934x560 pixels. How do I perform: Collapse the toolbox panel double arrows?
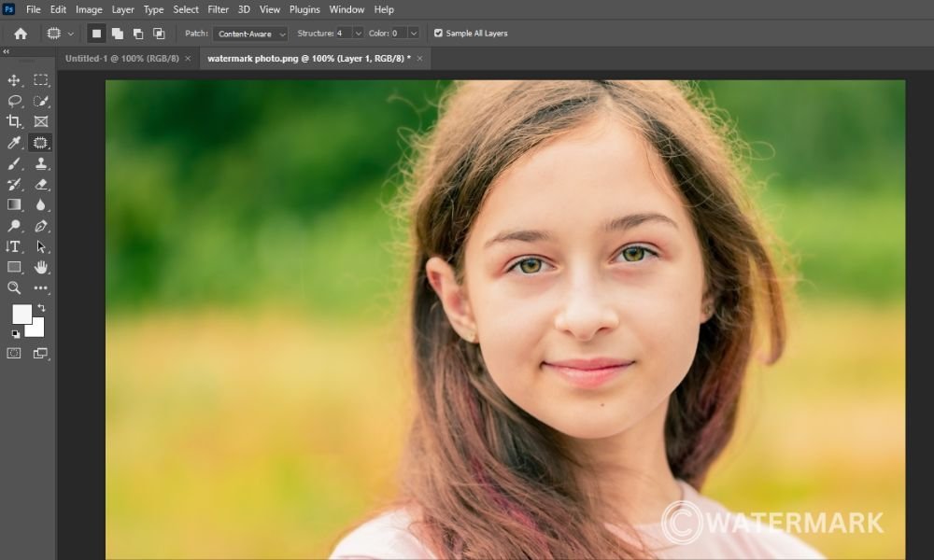point(6,51)
